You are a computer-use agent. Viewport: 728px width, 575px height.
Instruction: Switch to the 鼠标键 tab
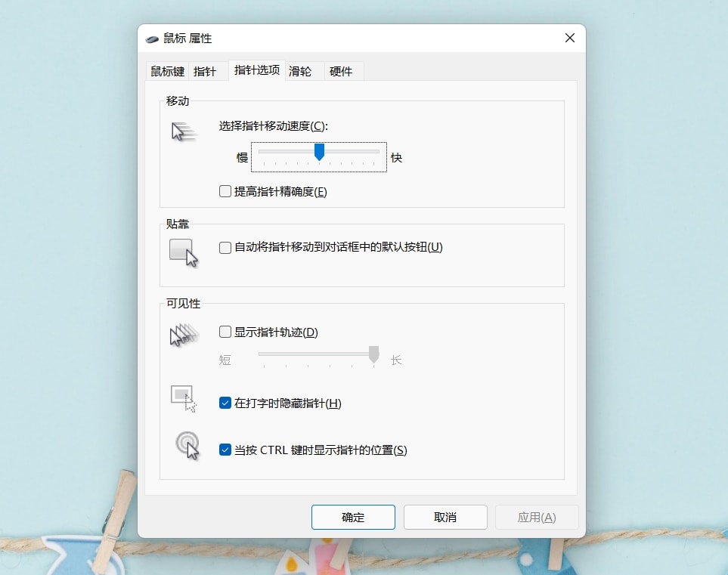pos(168,72)
